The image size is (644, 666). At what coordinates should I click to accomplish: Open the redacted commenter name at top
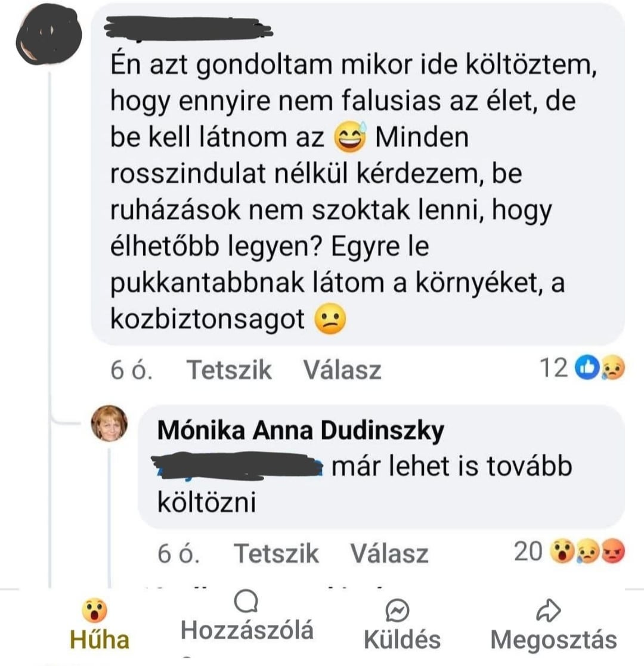coord(188,29)
